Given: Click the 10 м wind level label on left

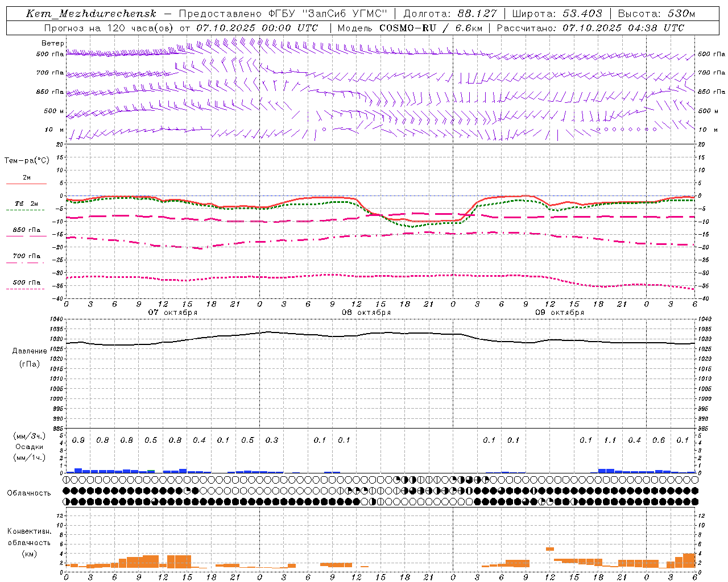Looking at the screenshot, I should pos(55,130).
